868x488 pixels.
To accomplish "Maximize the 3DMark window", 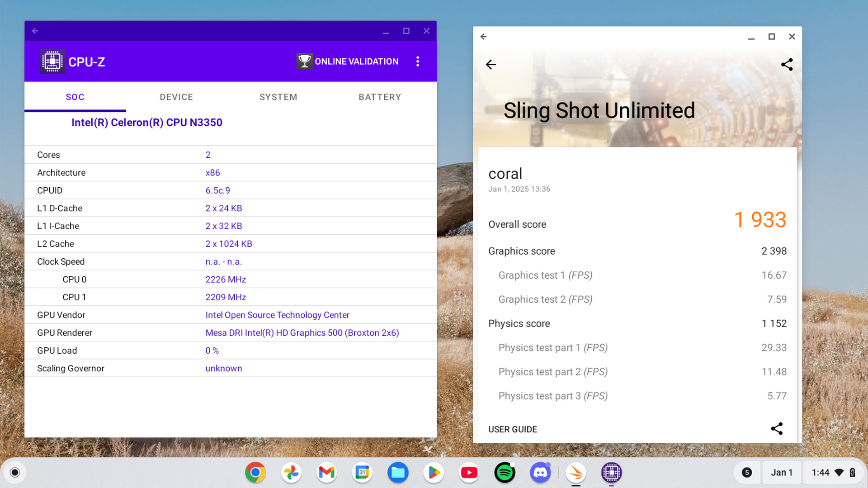I will click(771, 37).
